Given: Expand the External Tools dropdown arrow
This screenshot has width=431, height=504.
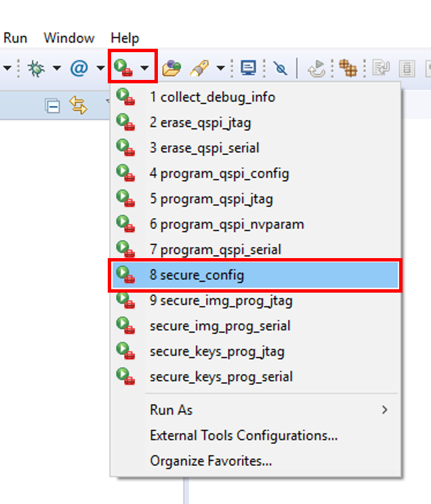Looking at the screenshot, I should click(144, 68).
